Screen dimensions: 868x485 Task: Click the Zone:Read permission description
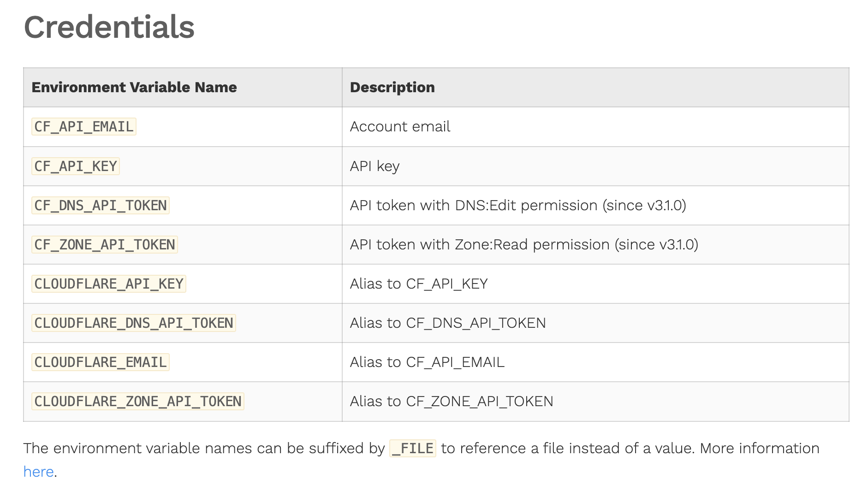pos(523,244)
